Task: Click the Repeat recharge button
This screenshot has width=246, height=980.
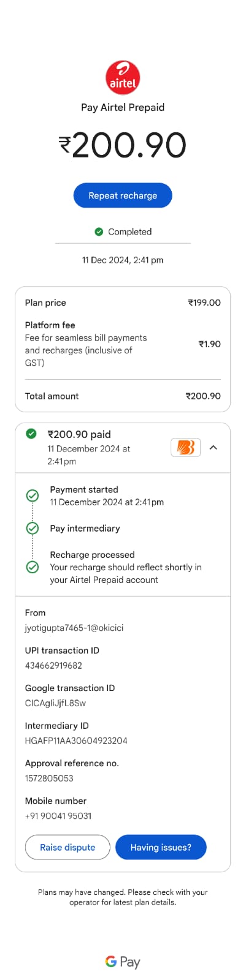Action: tap(123, 195)
